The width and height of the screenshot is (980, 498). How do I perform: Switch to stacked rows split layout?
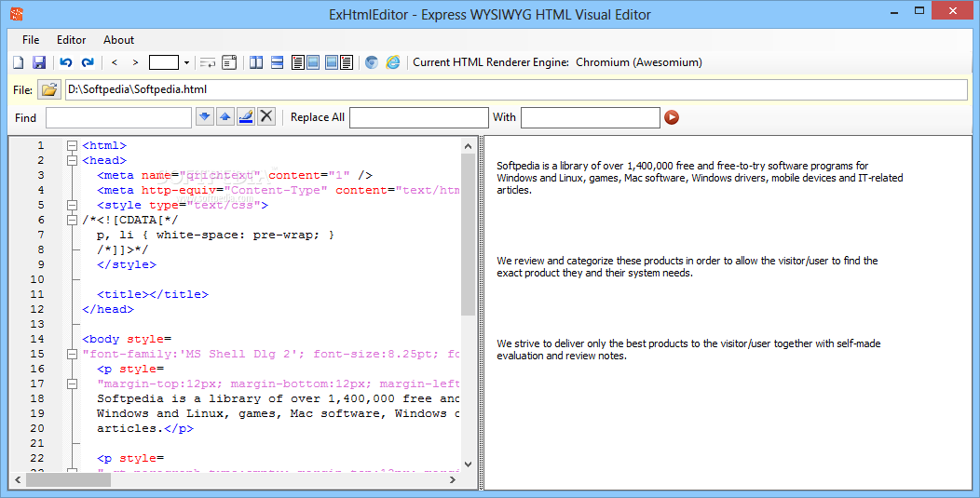click(x=278, y=62)
